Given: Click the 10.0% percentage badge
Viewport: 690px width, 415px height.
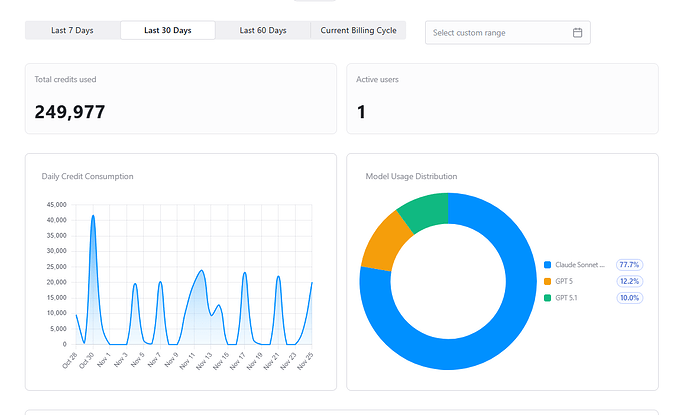Looking at the screenshot, I should [x=629, y=298].
